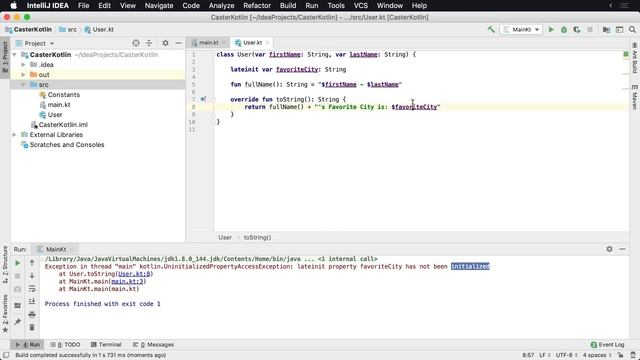The image size is (640, 360).
Task: Start debugging with the bug icon
Action: 564,29
